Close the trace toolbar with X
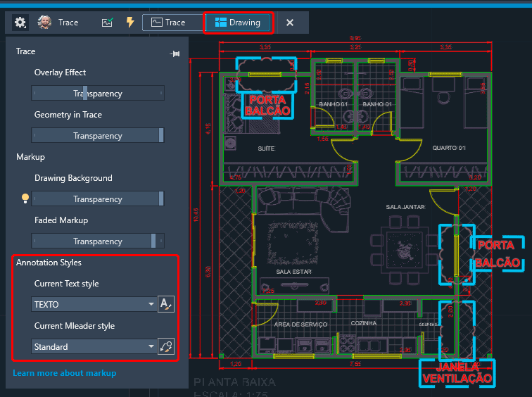Screen dimensions: 532x397 (x=290, y=23)
